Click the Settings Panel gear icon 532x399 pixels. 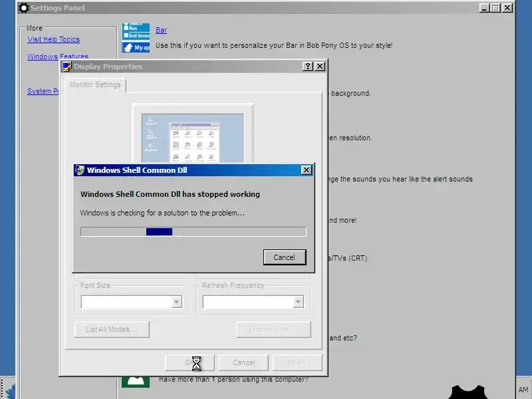click(23, 8)
